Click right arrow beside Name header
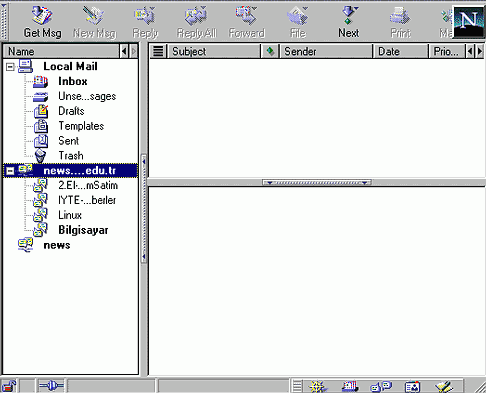 click(x=134, y=51)
